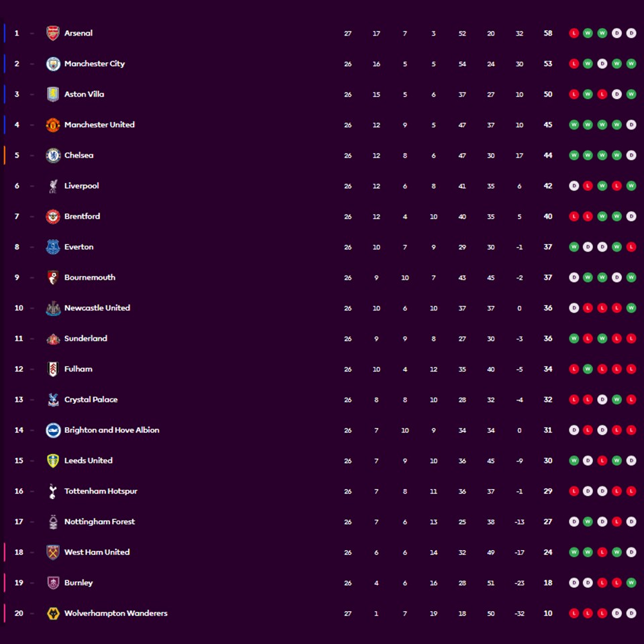Viewport: 644px width, 644px height.
Task: Click Arsenal's most recent form result
Action: click(x=631, y=33)
